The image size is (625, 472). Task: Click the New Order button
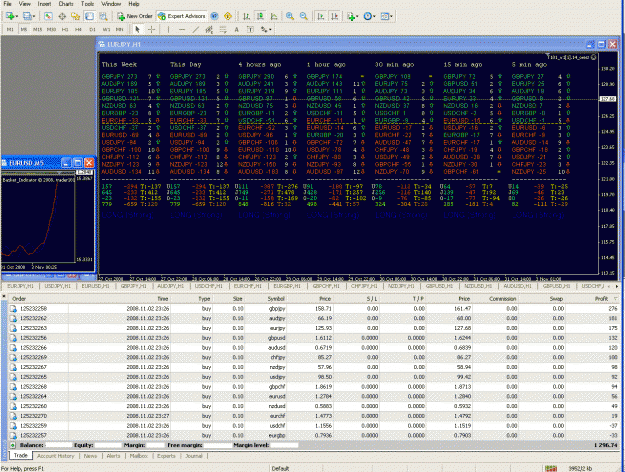[135, 16]
